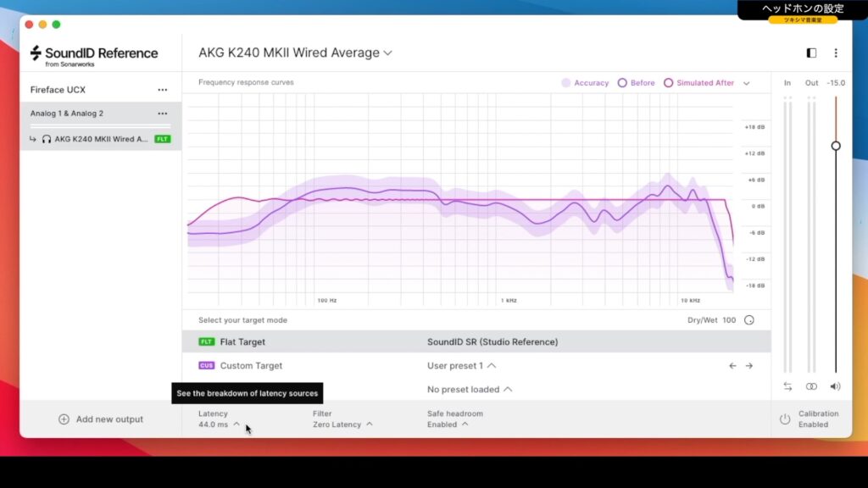
Task: Open Fireface UCX options ellipsis
Action: pos(162,90)
